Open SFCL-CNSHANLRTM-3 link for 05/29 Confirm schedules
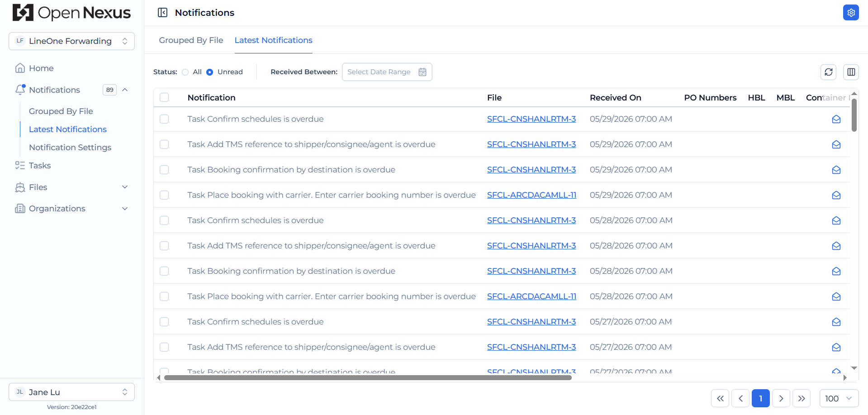 click(531, 119)
